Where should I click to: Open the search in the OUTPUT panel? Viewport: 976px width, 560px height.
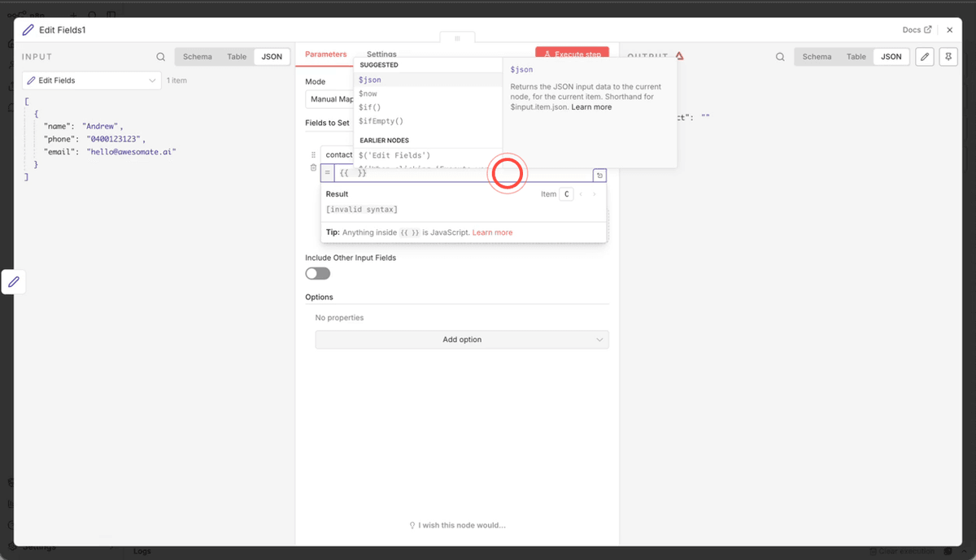780,57
